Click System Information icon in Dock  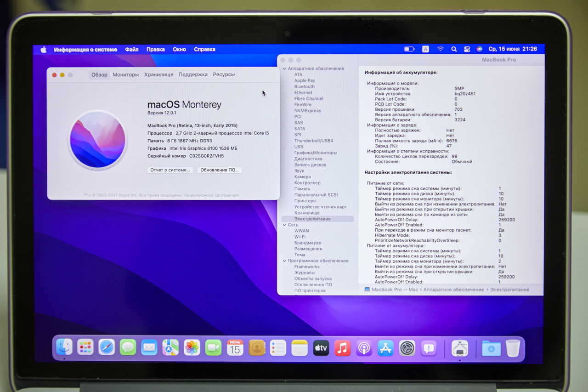[460, 348]
